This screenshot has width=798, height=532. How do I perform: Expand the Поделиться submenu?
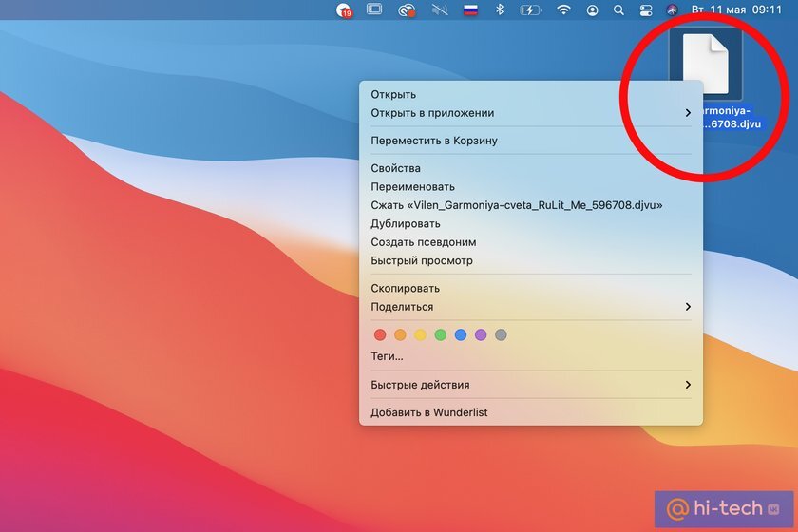click(531, 307)
